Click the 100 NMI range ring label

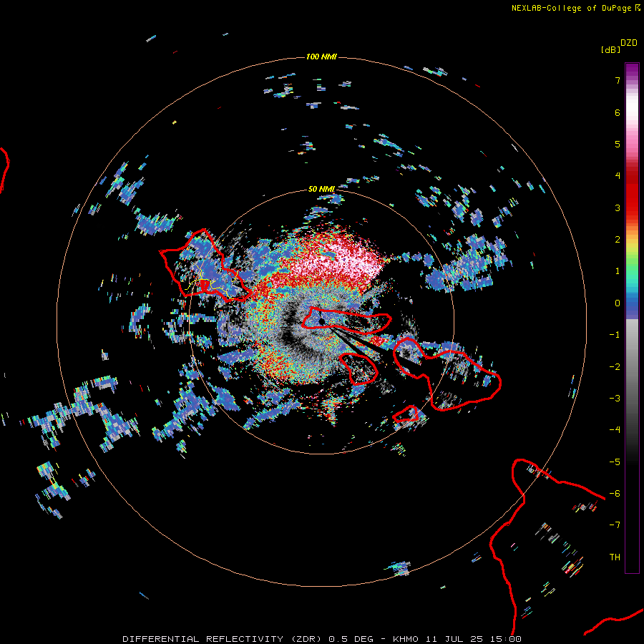point(321,57)
